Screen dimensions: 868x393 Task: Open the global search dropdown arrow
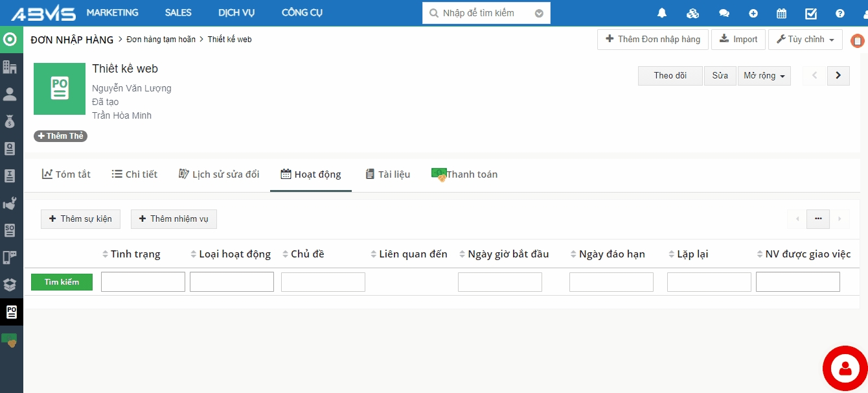click(539, 13)
